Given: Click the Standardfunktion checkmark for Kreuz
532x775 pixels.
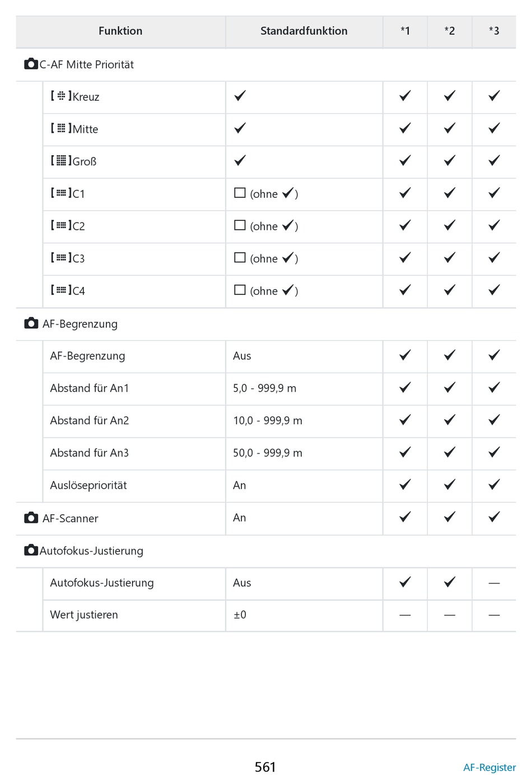Looking at the screenshot, I should [240, 96].
